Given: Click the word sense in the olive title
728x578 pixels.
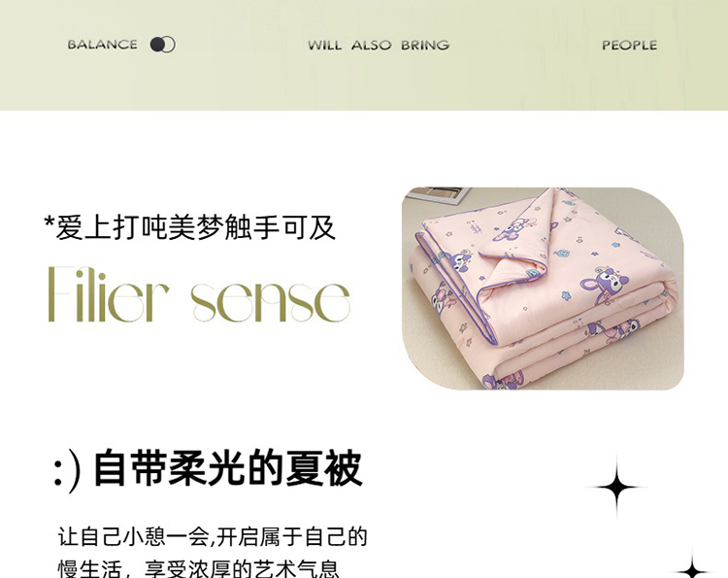Looking at the screenshot, I should click(x=270, y=301).
